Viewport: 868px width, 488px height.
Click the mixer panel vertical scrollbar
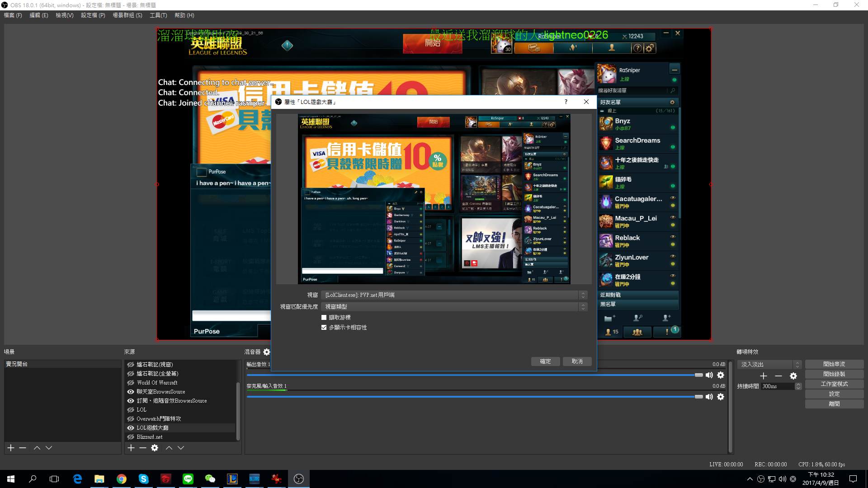[x=731, y=407]
